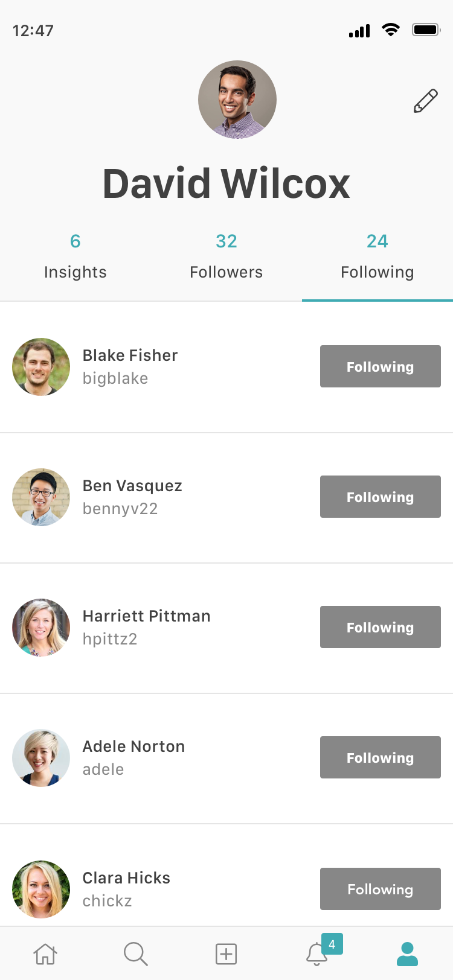453x980 pixels.
Task: Switch to the Insights tab
Action: coord(75,256)
